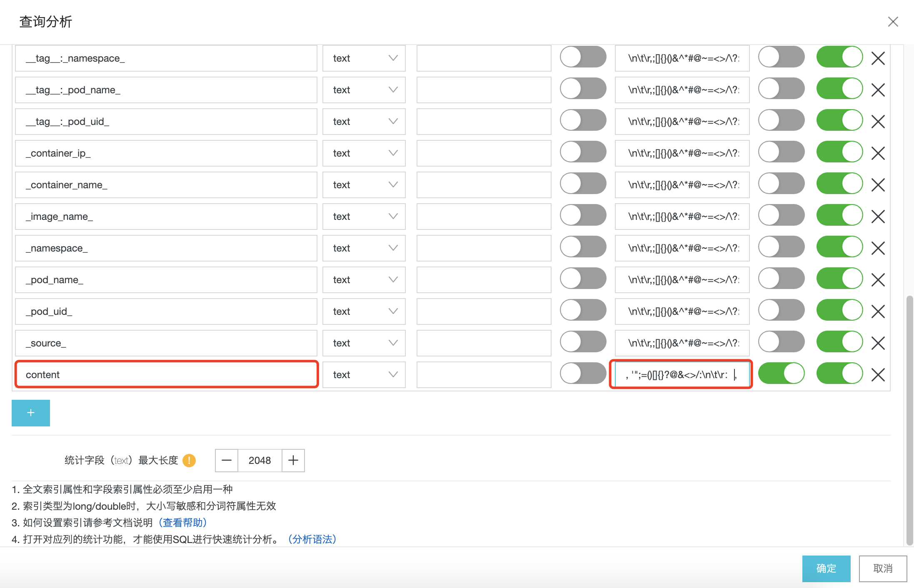Screen dimensions: 914x588
Task: Disable Chinese tokenization for content field
Action: tap(781, 373)
